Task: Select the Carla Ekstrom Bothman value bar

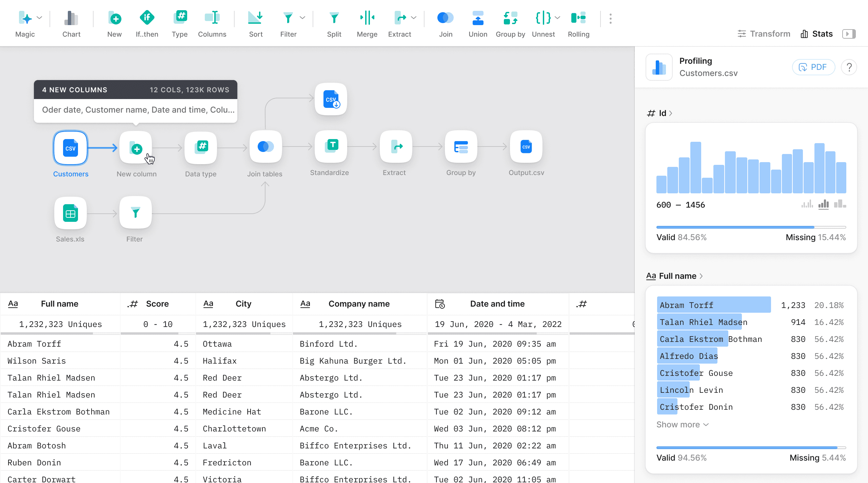Action: [x=692, y=339]
